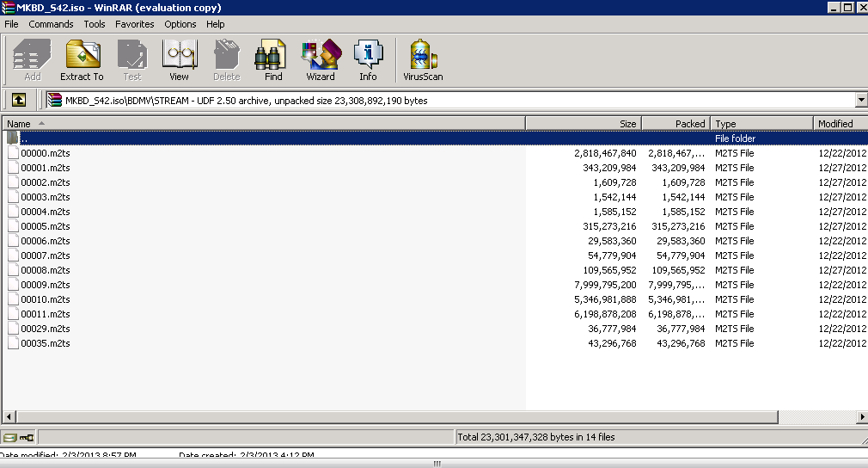This screenshot has height=468, width=868.
Task: Click size value 6,198,878,208
Action: point(605,314)
